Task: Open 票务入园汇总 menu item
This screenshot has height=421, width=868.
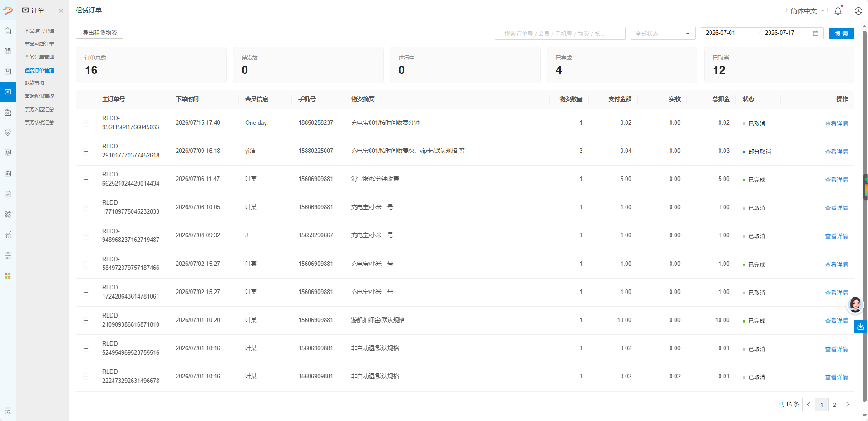Action: pos(39,109)
